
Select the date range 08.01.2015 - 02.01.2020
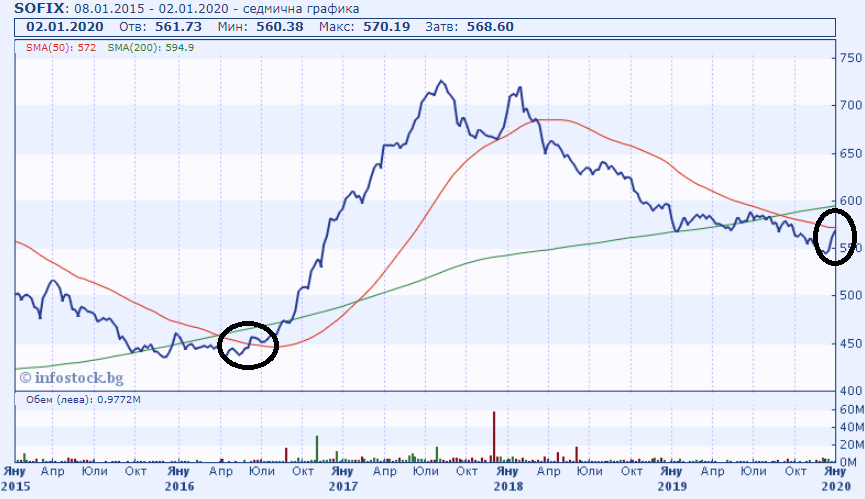151,9
